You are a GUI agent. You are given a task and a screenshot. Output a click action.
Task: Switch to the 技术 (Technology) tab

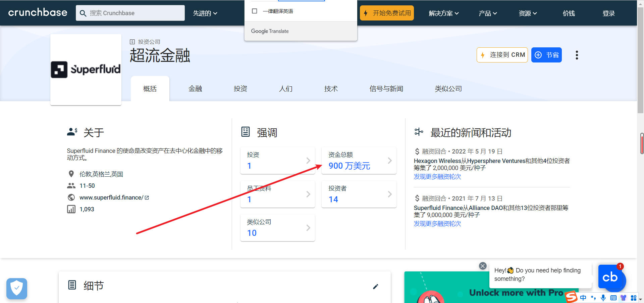tap(331, 89)
